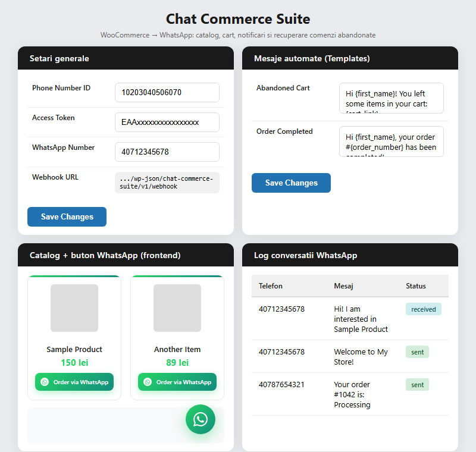
Task: Click the Log conversatii WhatsApp header
Action: [x=350, y=255]
